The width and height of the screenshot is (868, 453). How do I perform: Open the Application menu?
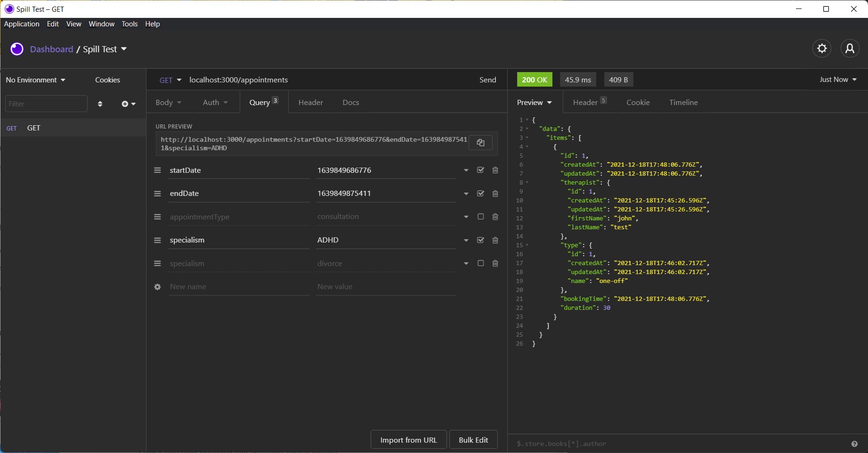pyautogui.click(x=22, y=24)
